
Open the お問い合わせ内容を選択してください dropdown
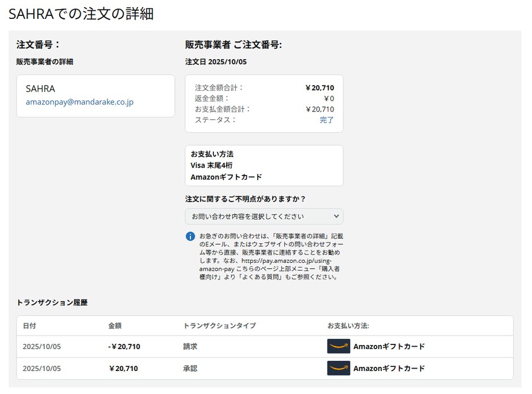coord(264,216)
